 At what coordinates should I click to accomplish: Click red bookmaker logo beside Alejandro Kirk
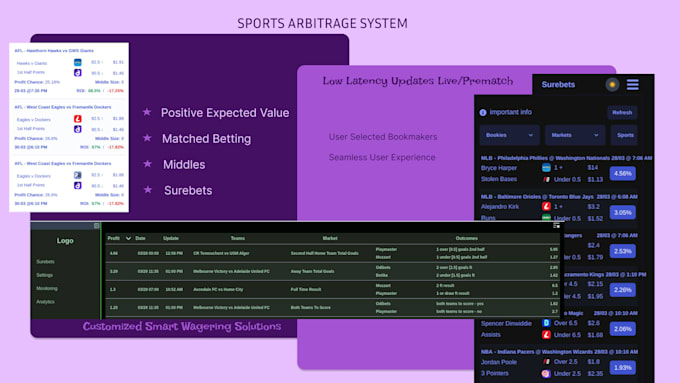pos(546,206)
